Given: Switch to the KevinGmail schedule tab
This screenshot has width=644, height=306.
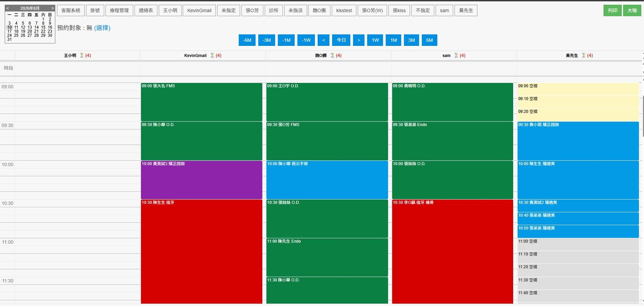Looking at the screenshot, I should point(199,10).
